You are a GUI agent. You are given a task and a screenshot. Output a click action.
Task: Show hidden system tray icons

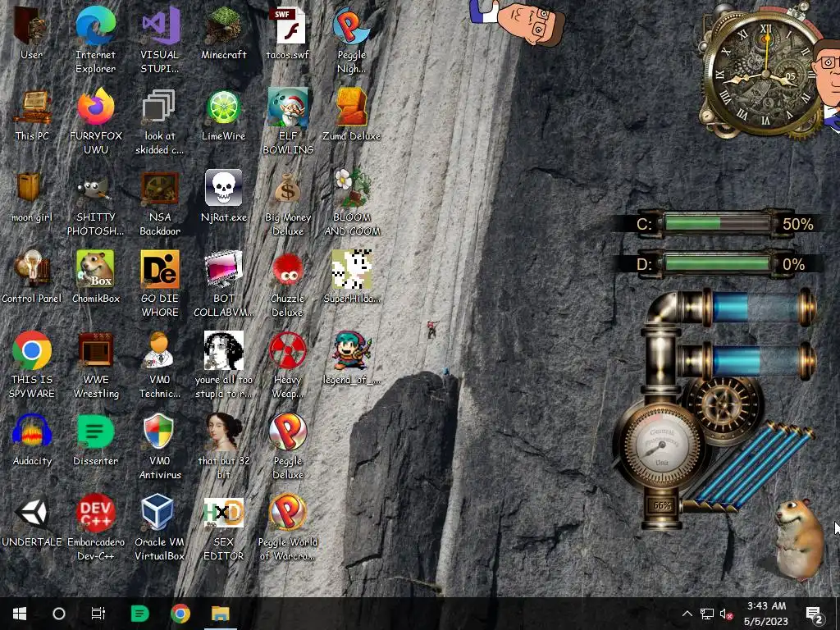pos(687,614)
